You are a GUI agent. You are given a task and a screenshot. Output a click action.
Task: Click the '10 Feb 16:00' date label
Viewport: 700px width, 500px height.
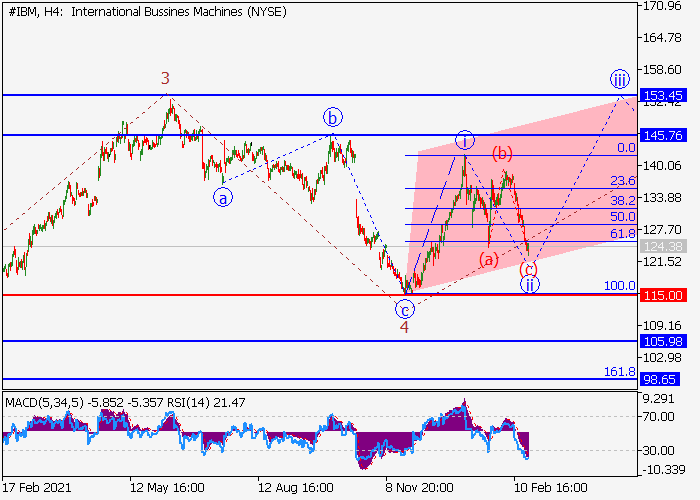pyautogui.click(x=550, y=487)
